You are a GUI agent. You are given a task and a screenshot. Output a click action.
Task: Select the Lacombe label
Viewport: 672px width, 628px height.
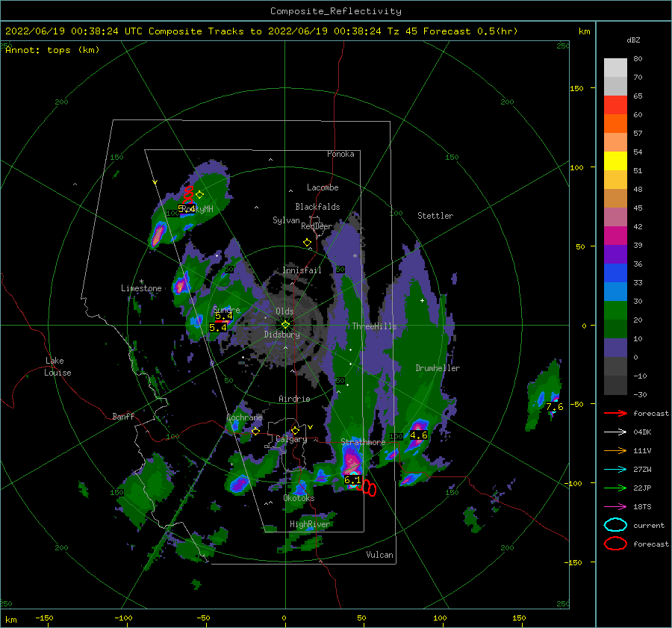point(323,187)
